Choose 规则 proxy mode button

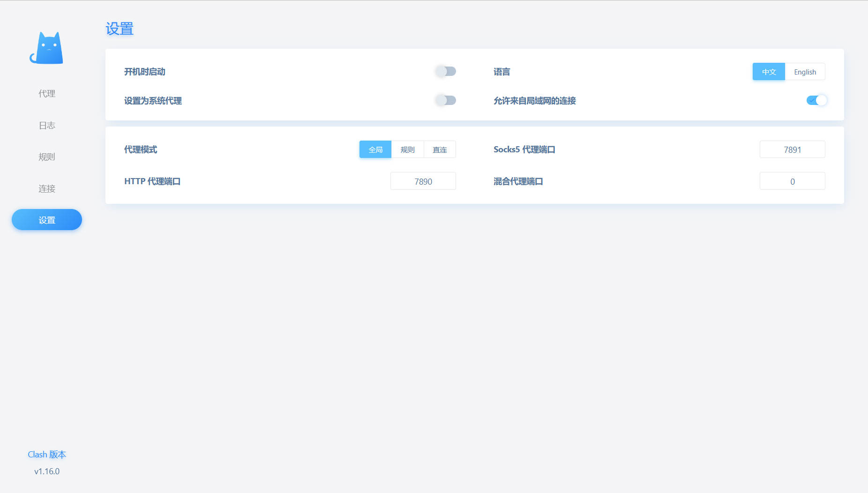click(407, 149)
